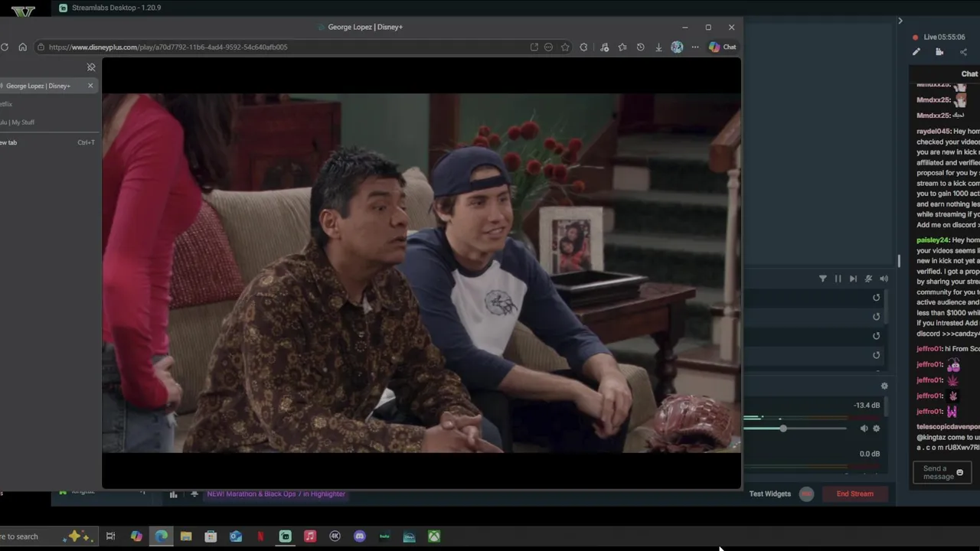Click the Live 05:55:06 status indicator
The image size is (980, 551).
click(939, 37)
